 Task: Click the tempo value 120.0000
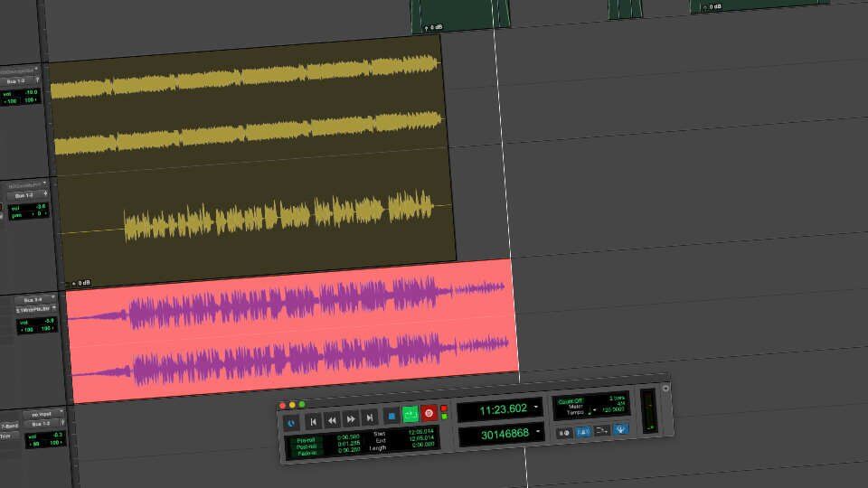(613, 409)
